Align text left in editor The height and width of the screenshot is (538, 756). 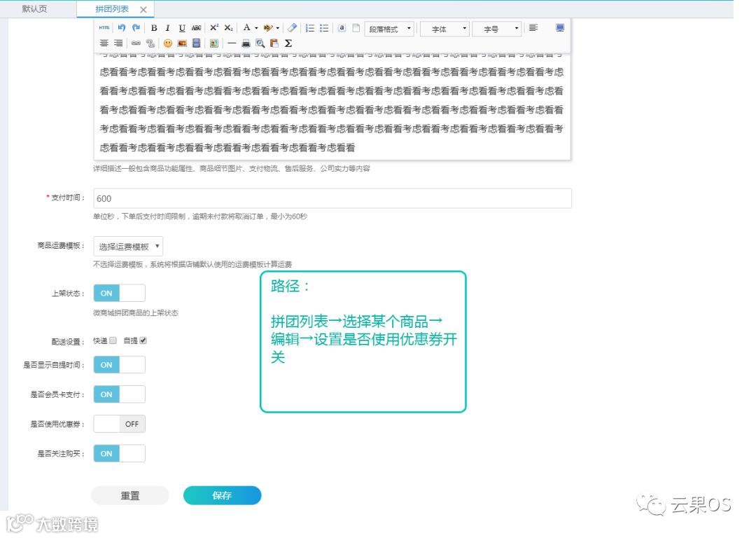click(x=533, y=28)
